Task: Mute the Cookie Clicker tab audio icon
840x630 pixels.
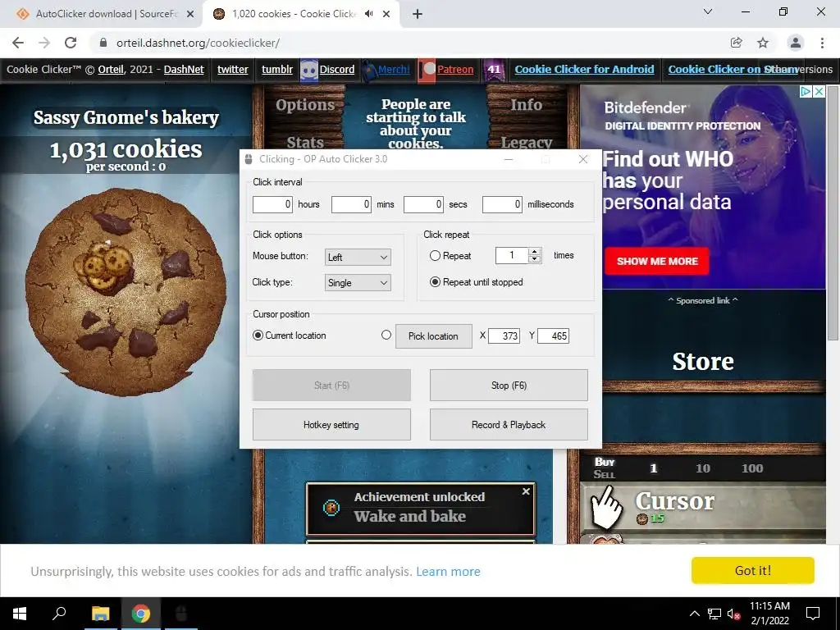Action: click(x=368, y=14)
